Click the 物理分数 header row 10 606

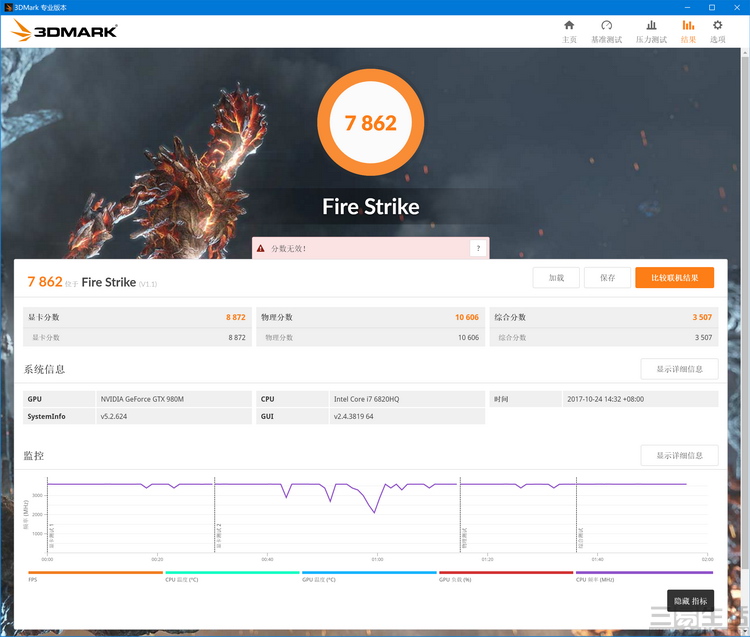click(x=370, y=317)
